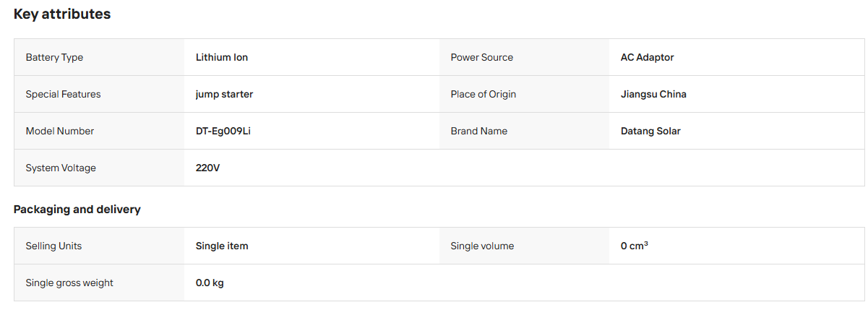Viewport: 868px width, 310px height.
Task: Click the 0.0 kg gross weight value
Action: click(x=210, y=283)
